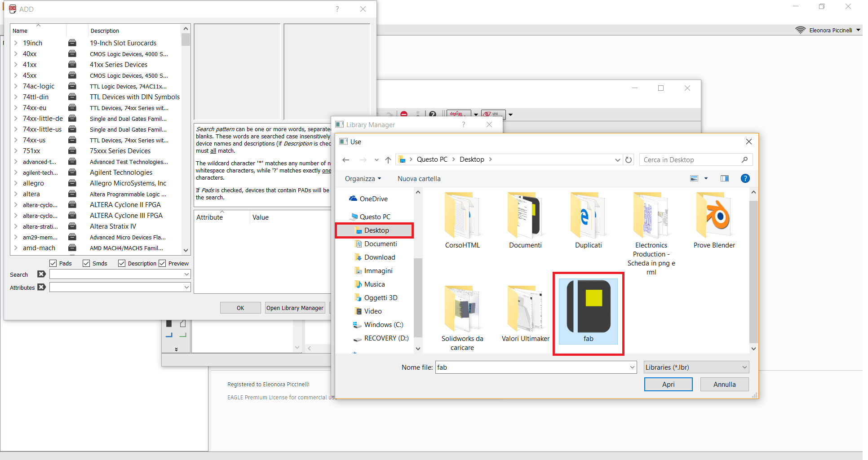Toggle the Preview checkbox

pos(162,263)
